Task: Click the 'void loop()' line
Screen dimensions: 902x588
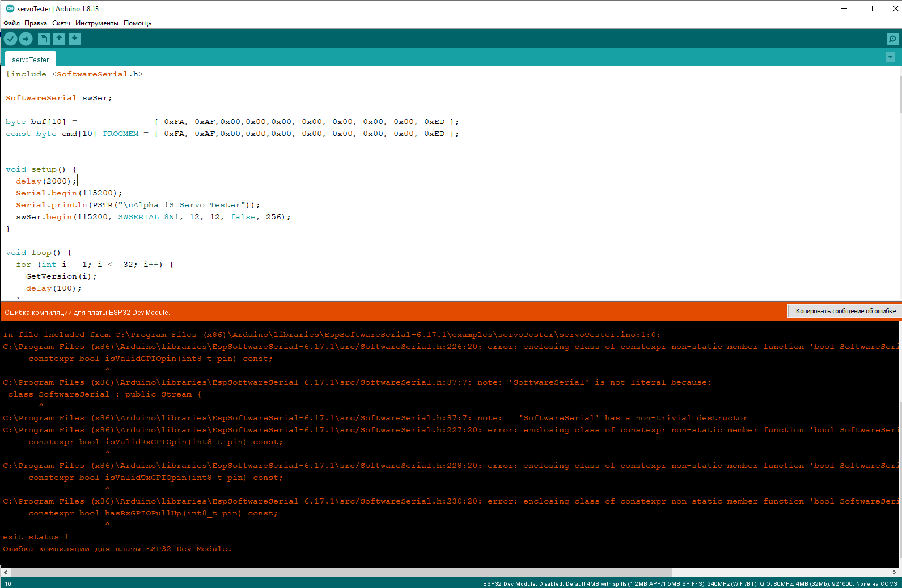Action: click(x=39, y=253)
